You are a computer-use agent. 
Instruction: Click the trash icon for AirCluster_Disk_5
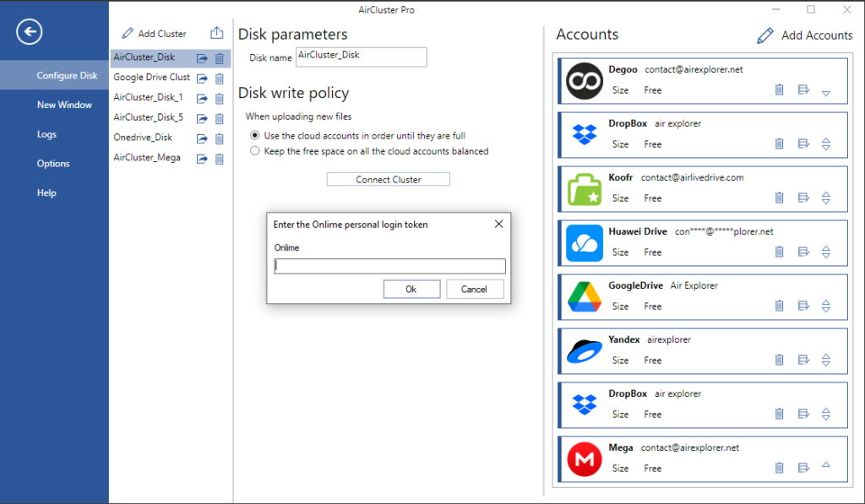coord(220,118)
